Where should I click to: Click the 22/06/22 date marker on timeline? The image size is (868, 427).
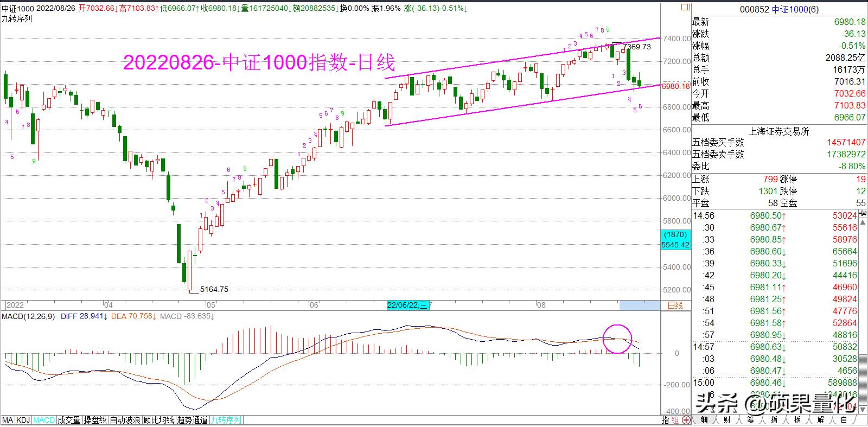pos(407,305)
